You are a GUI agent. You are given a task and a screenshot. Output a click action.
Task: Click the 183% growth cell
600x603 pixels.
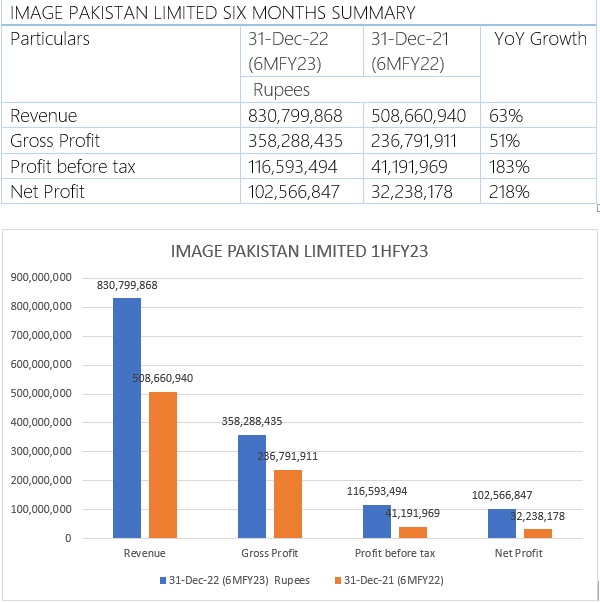point(538,166)
